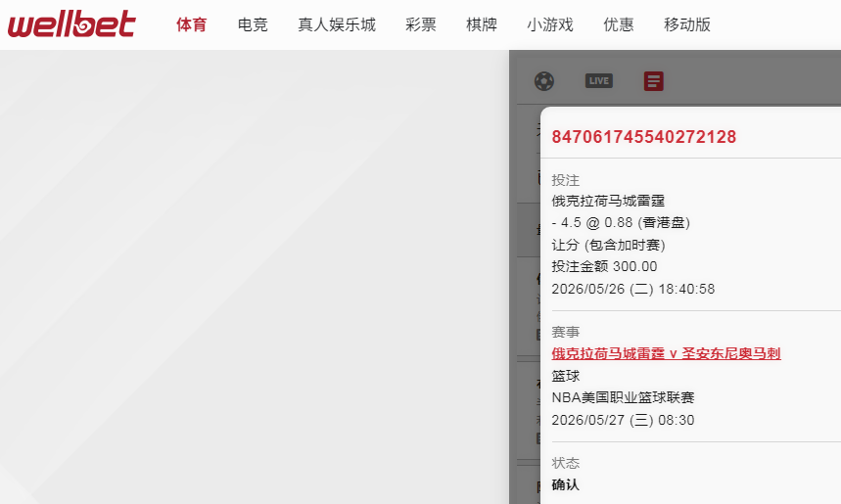
Task: Click match time 2026/05/27 (三) 08:30
Action: [x=624, y=420]
